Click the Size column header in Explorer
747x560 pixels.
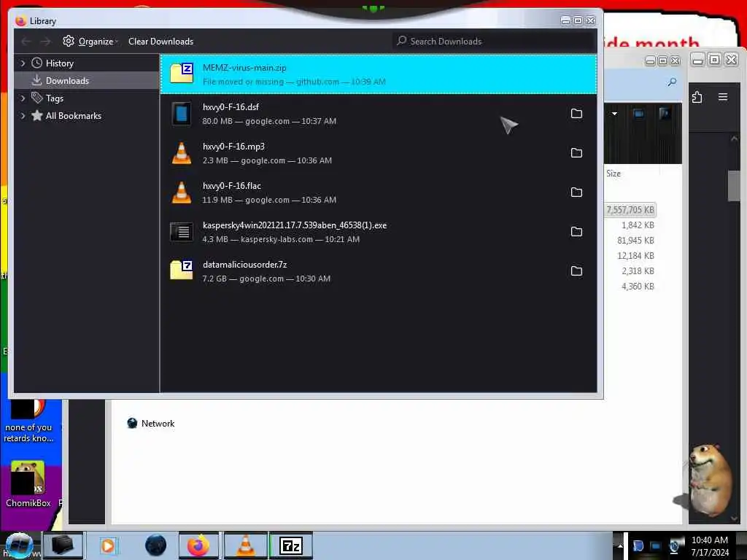[x=614, y=174]
